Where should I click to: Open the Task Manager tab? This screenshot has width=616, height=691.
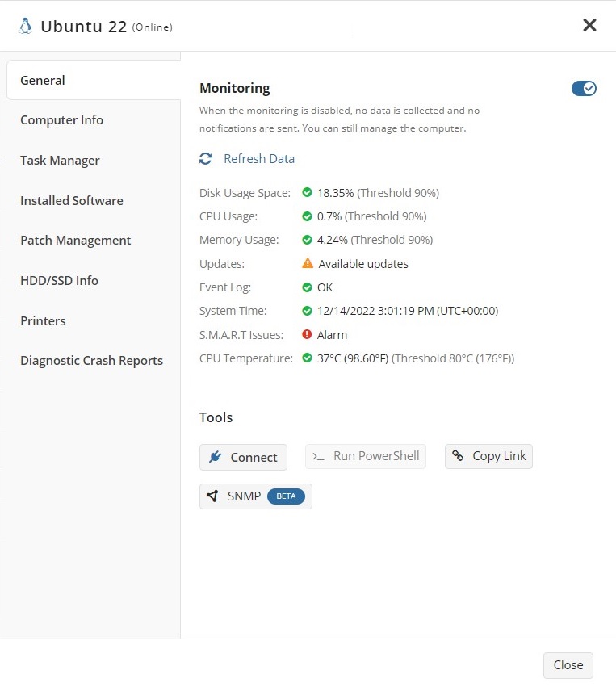click(x=60, y=161)
